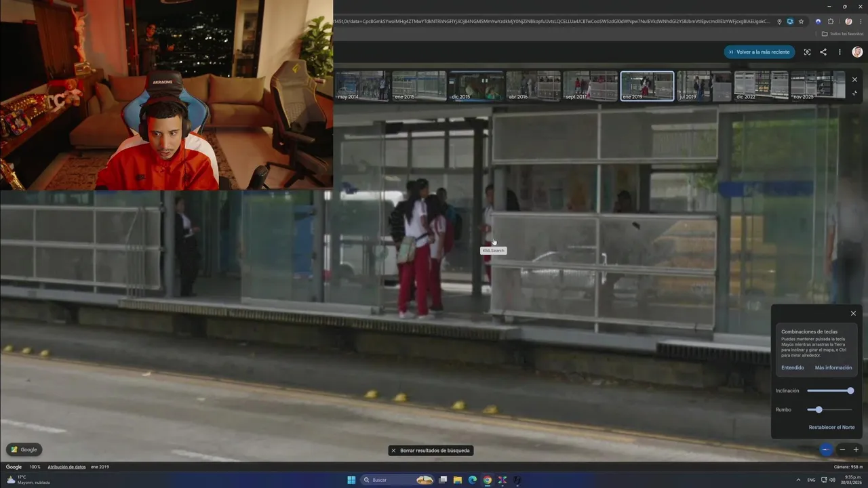Open the network icon in system tray
The height and width of the screenshot is (488, 868).
[x=823, y=480]
